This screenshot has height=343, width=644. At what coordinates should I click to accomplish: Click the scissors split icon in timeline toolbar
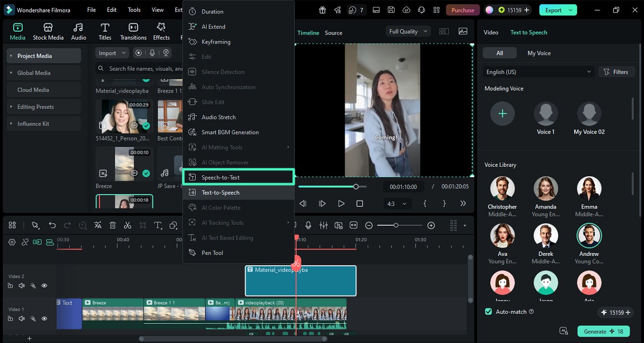(127, 225)
